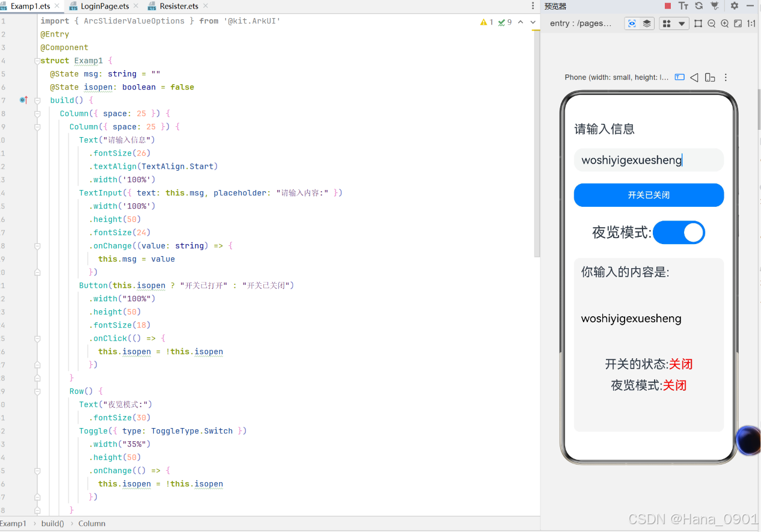Click the previewer vertical scrollbar
The width and height of the screenshot is (761, 532).
pyautogui.click(x=759, y=108)
